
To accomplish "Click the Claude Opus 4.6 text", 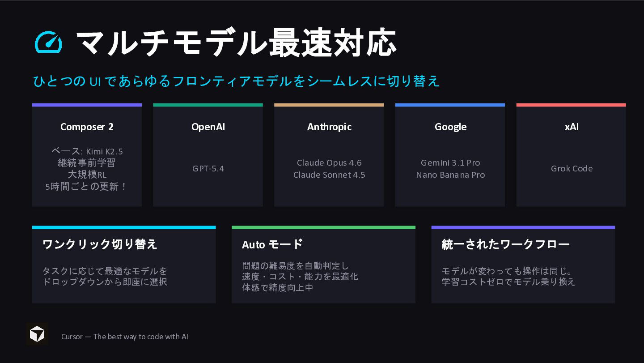I will point(329,163).
